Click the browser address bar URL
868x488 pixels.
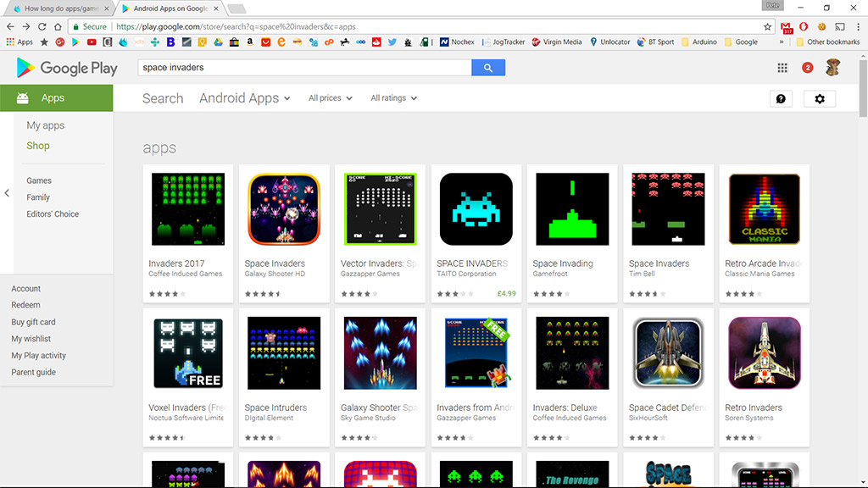coord(236,26)
